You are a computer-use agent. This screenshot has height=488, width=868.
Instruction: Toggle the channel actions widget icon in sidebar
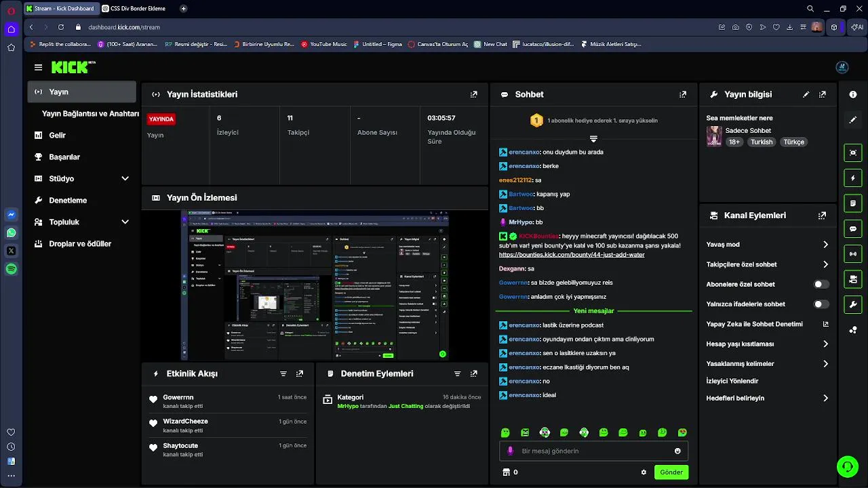[x=853, y=279]
